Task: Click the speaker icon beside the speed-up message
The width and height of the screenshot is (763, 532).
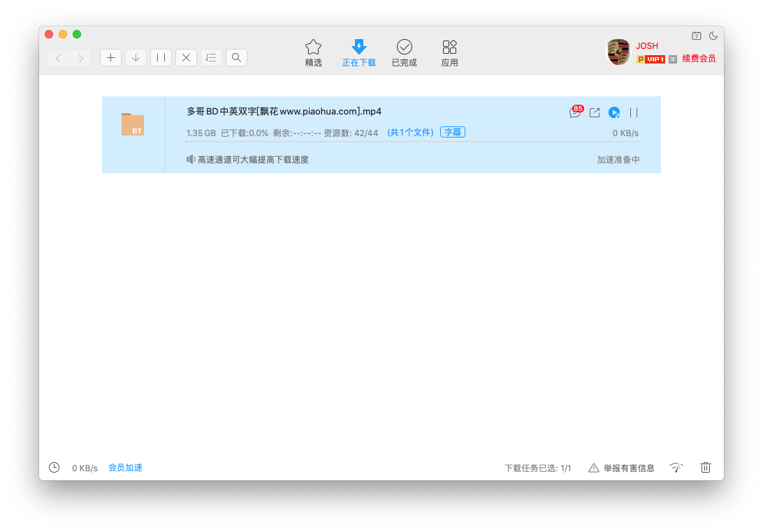Action: [x=190, y=159]
